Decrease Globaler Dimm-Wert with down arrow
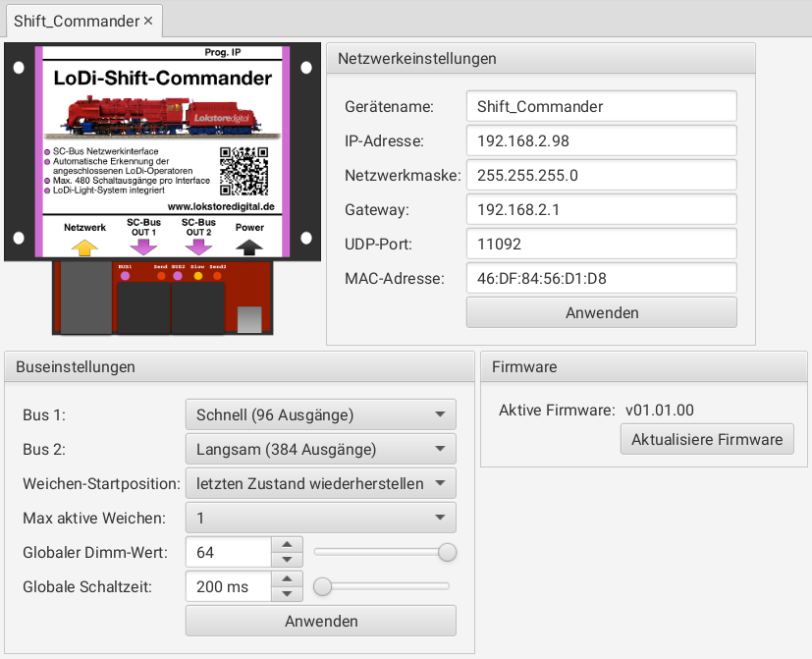 (287, 560)
